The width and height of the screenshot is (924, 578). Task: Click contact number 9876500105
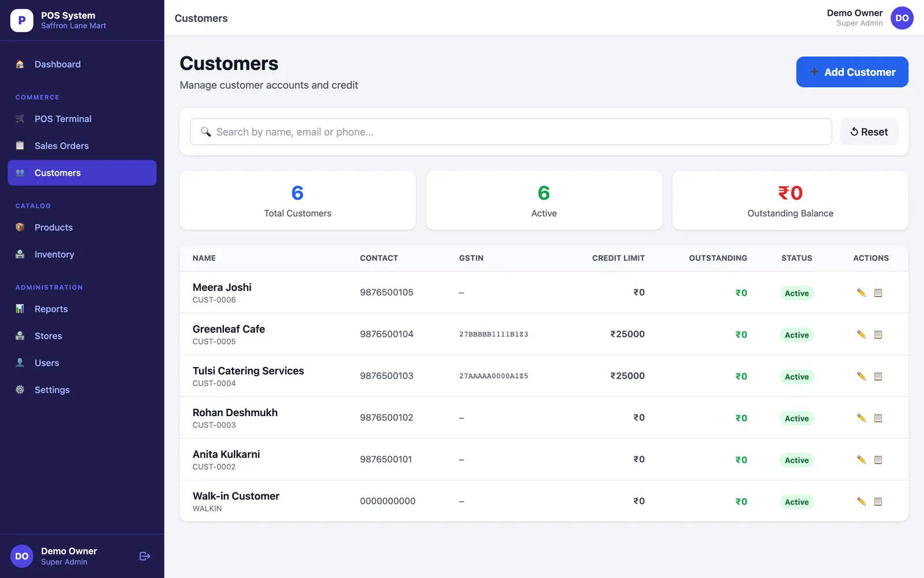386,292
